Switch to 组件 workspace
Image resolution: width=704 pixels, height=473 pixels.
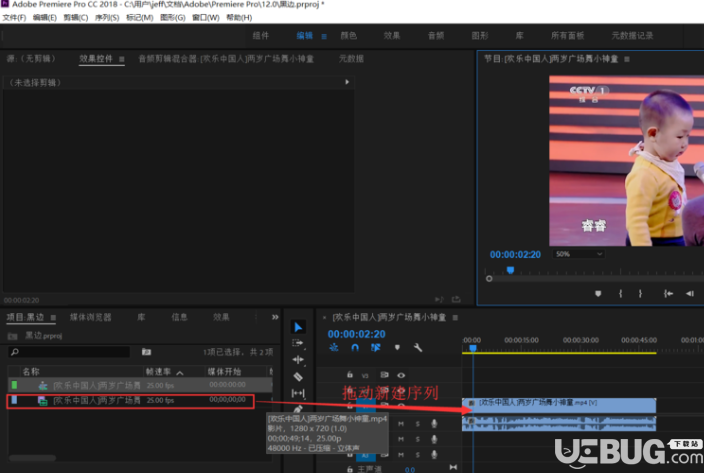tap(260, 35)
